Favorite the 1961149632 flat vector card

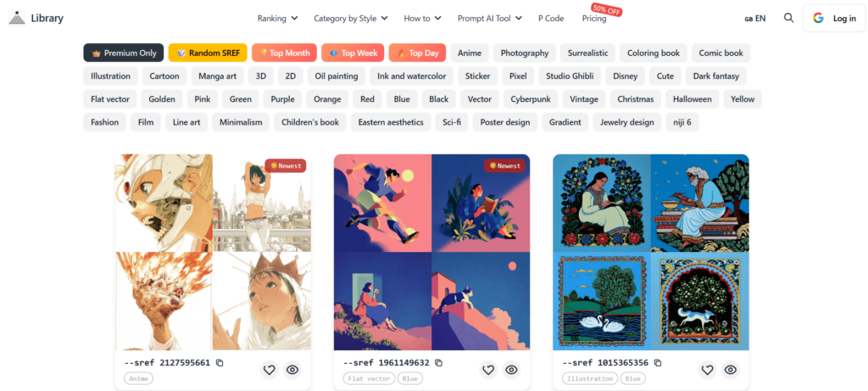[487, 370]
